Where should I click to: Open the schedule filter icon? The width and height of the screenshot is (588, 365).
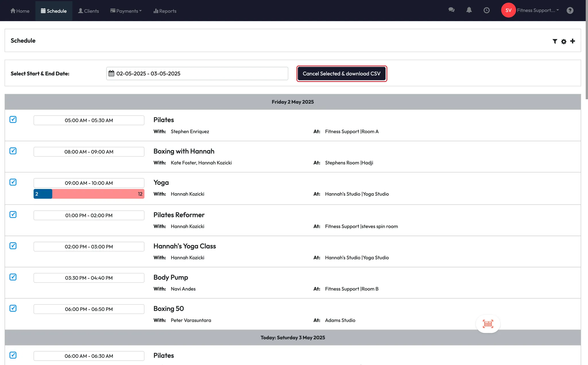point(555,42)
